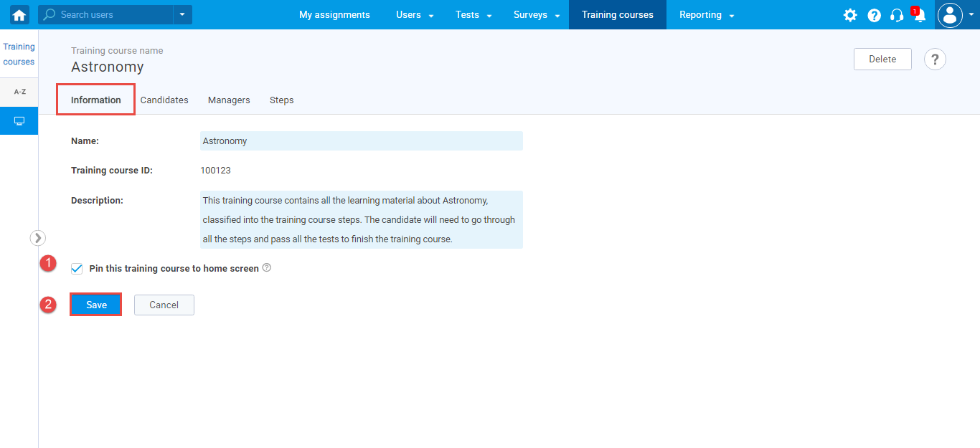
Task: Switch to the Managers tab
Action: (229, 100)
